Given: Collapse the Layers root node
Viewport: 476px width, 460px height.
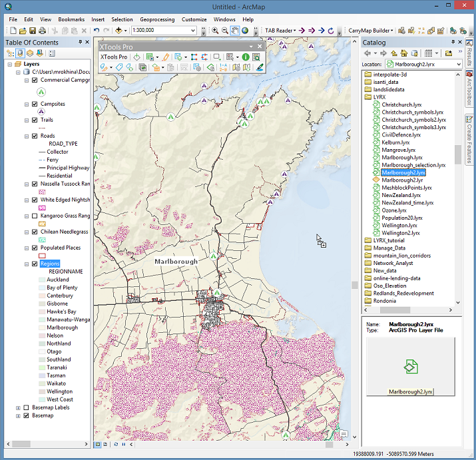Looking at the screenshot, I should (x=10, y=65).
